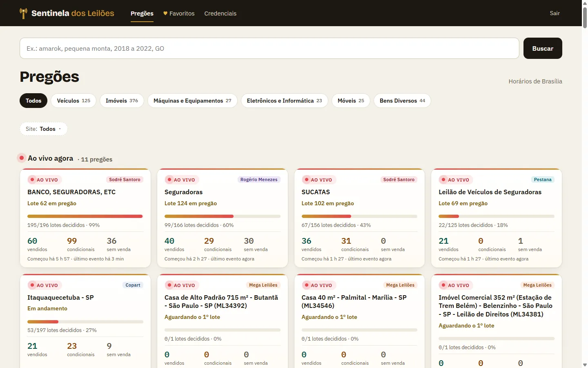Click the Pestana site tag
This screenshot has height=368, width=588.
543,180
